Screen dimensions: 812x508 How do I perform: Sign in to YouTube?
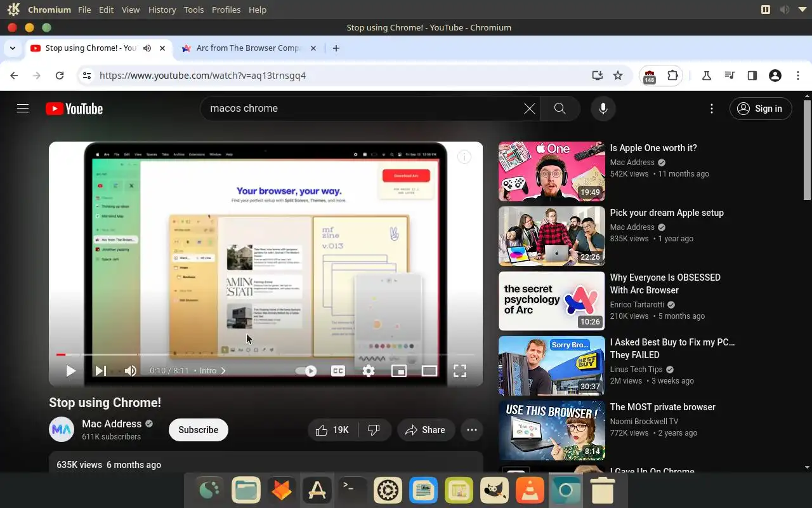click(760, 109)
